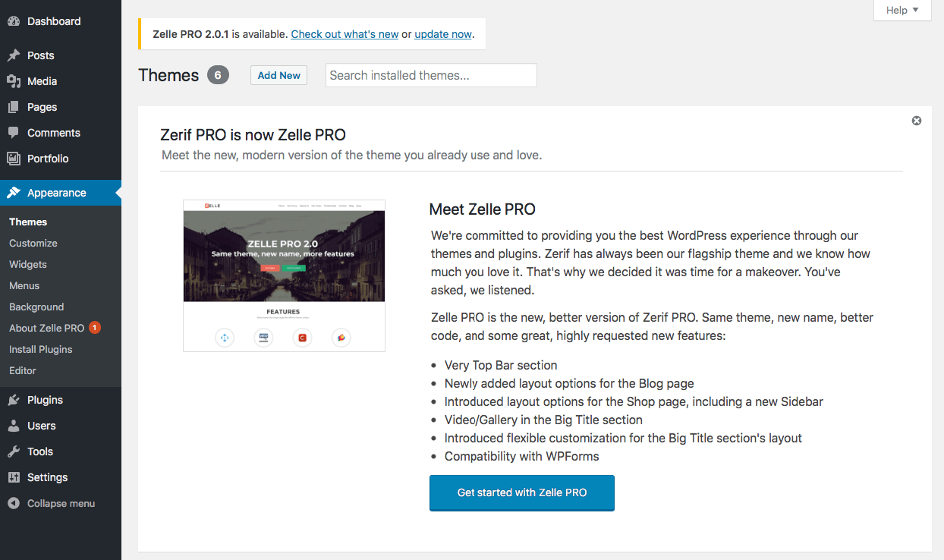Expand the Help dropdown tab
Image resolution: width=944 pixels, height=560 pixels.
pos(902,11)
